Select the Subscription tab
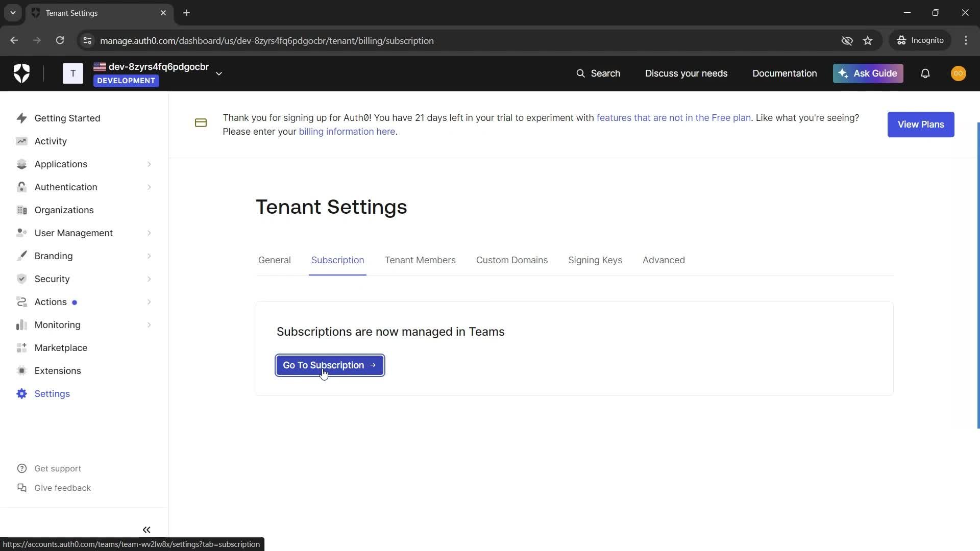Viewport: 980px width, 551px height. tap(337, 260)
